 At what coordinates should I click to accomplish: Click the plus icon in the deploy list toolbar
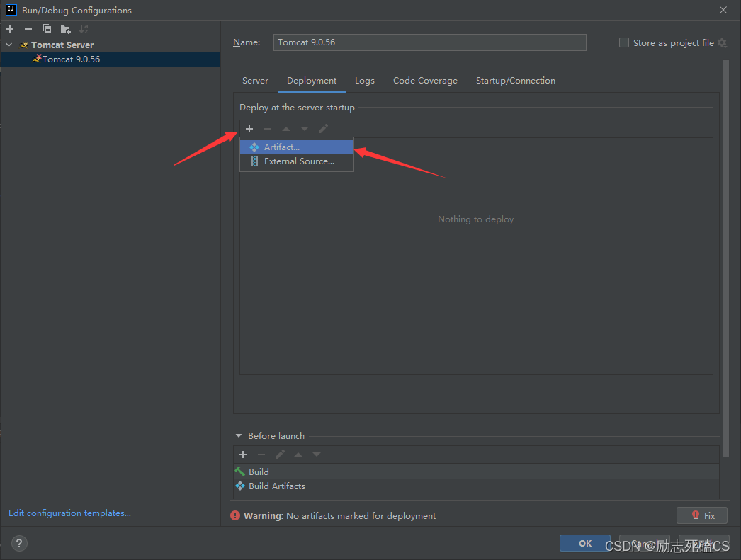tap(249, 129)
